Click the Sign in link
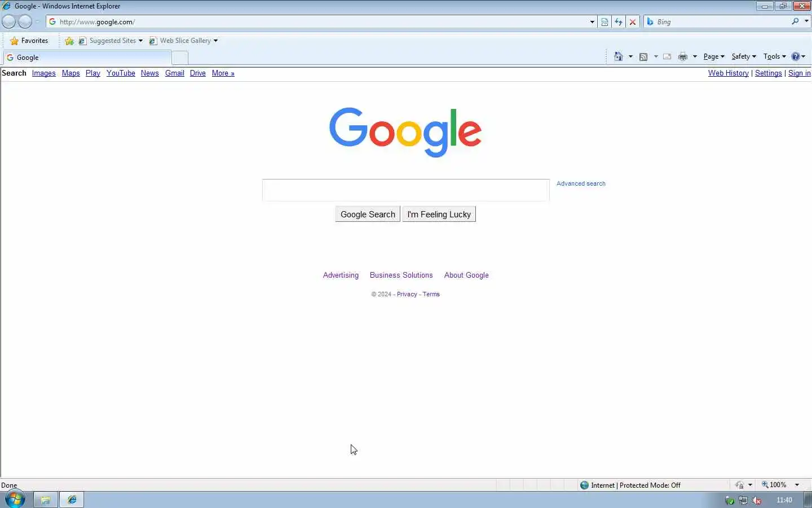 [x=800, y=73]
